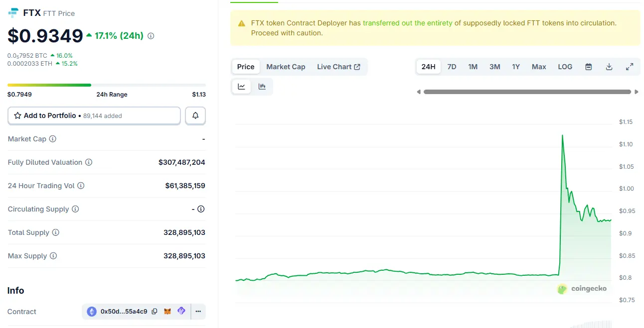The width and height of the screenshot is (644, 328).
Task: Click the bell price alert icon
Action: [x=195, y=115]
